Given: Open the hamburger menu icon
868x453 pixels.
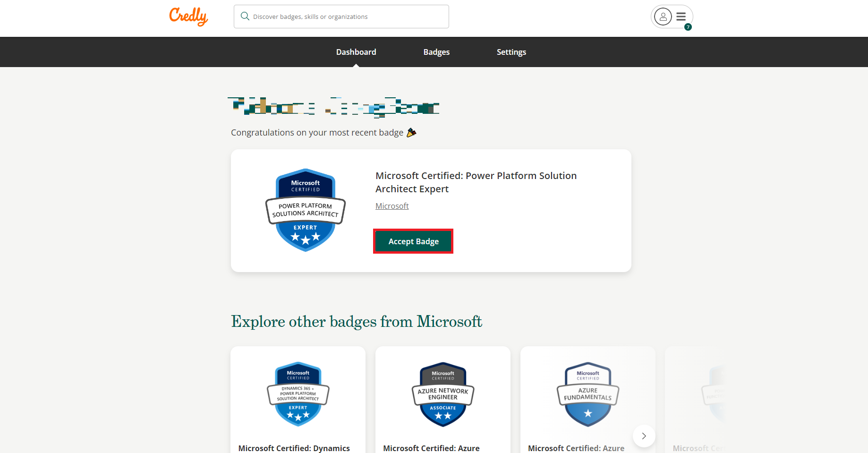Looking at the screenshot, I should 681,17.
